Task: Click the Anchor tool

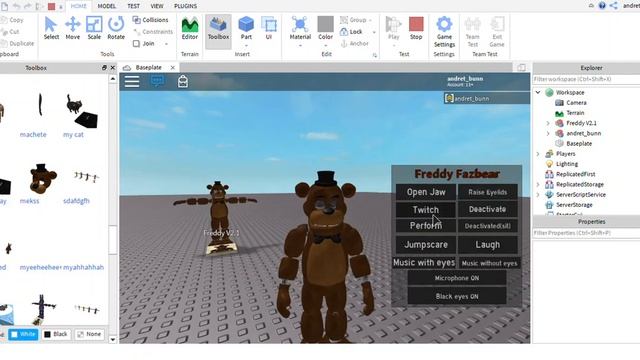Action: [x=355, y=43]
